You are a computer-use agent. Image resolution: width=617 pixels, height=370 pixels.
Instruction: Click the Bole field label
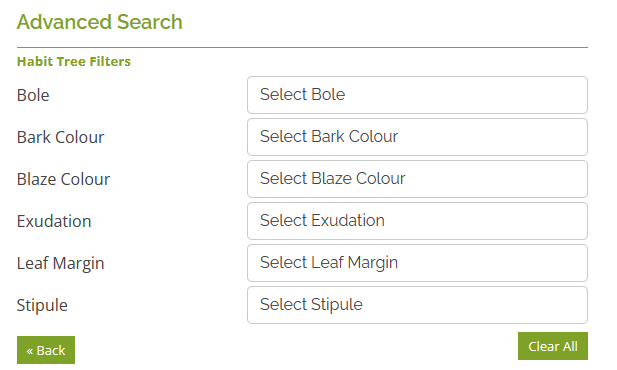click(x=33, y=95)
